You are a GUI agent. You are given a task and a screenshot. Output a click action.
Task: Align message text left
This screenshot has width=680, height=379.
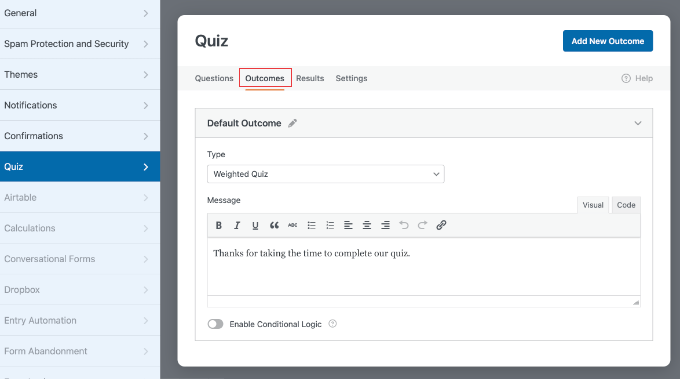[348, 225]
